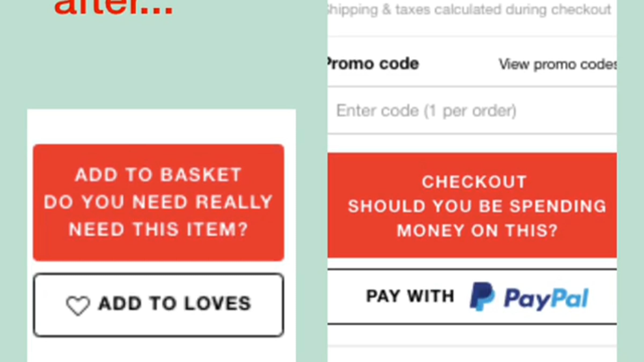The width and height of the screenshot is (644, 362).
Task: Click the red Checkout button
Action: pos(472,205)
